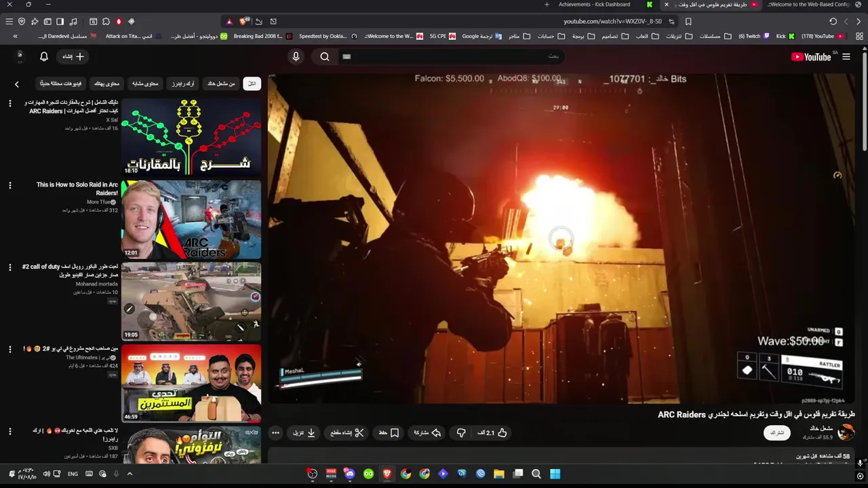
Task: Open Brave browser icon on taskbar
Action: coord(387,474)
